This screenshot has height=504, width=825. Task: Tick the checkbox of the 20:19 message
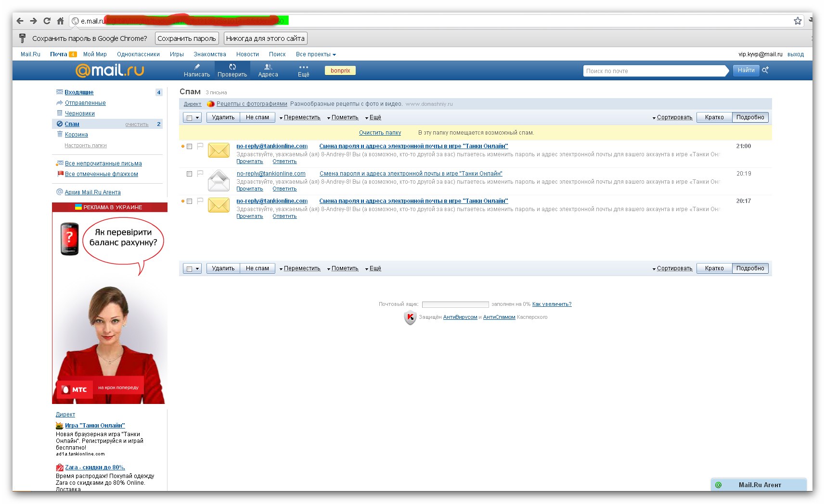tap(190, 174)
